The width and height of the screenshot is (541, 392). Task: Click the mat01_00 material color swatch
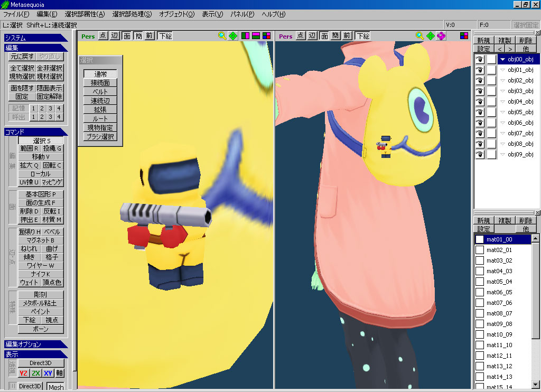(x=480, y=239)
